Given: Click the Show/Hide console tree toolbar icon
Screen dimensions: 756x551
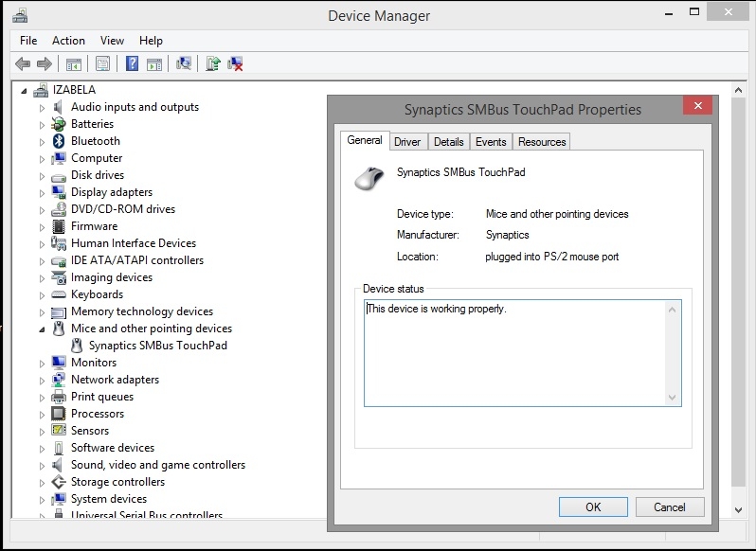Looking at the screenshot, I should [74, 63].
